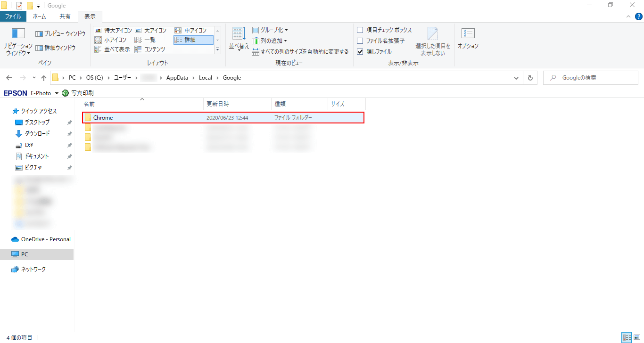Open the 並べ替え sort menu

pyautogui.click(x=239, y=39)
